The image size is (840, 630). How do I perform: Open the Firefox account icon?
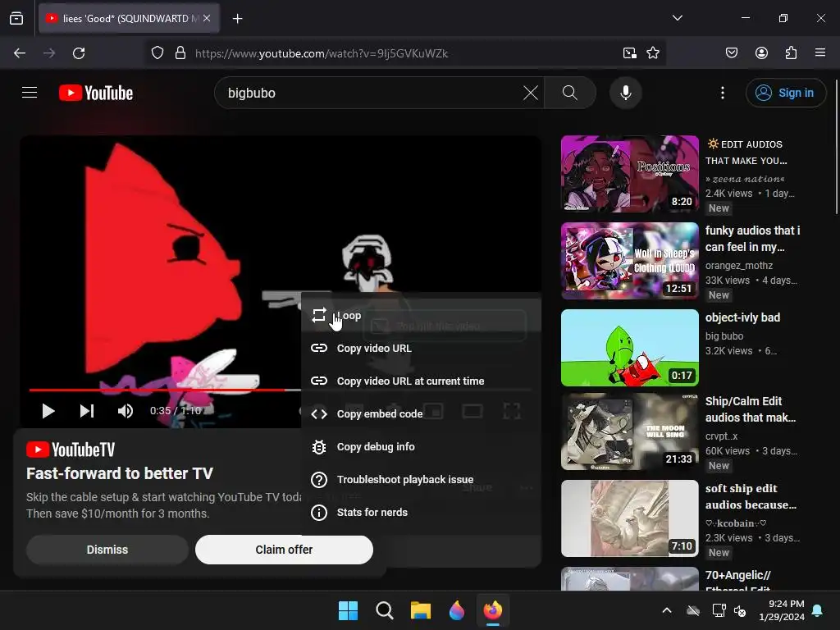pos(761,53)
